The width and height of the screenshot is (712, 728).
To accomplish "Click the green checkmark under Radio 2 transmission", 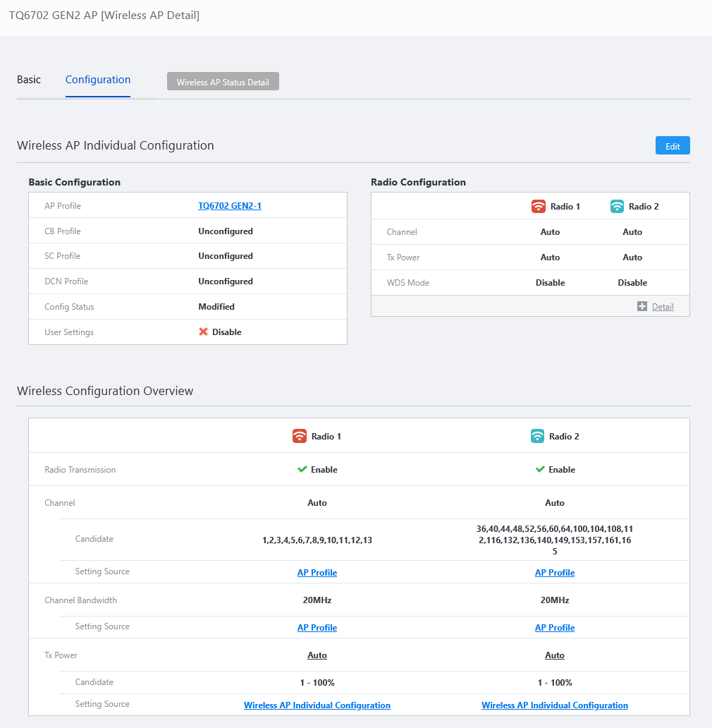I will 540,470.
